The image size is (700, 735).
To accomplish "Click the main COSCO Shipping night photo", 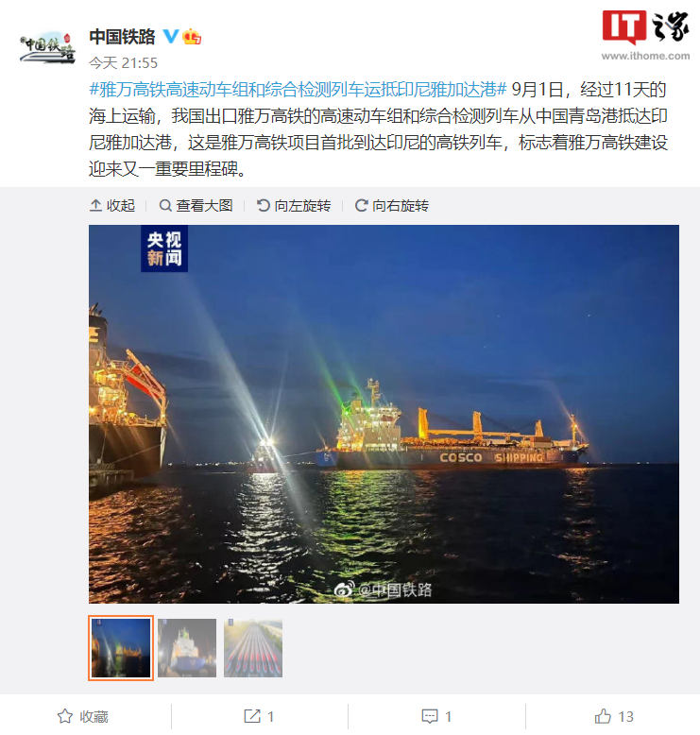I will pyautogui.click(x=384, y=414).
